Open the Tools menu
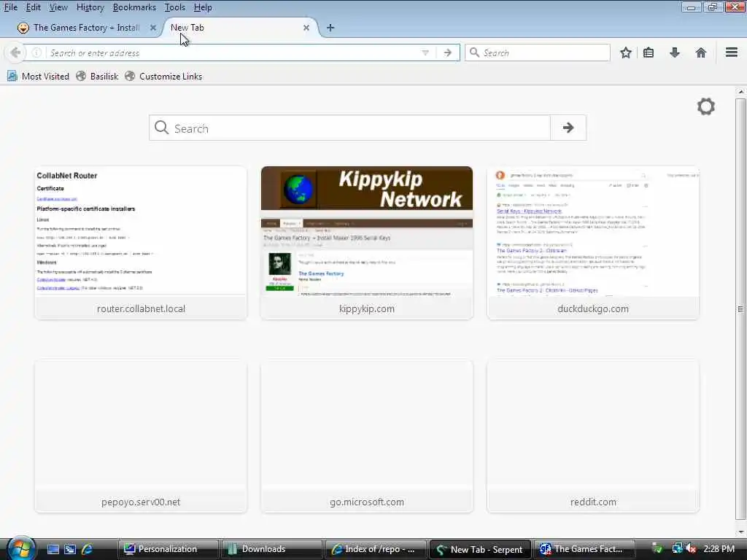The image size is (747, 560). point(175,7)
